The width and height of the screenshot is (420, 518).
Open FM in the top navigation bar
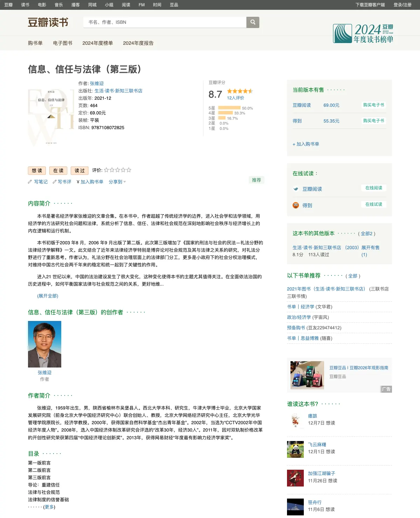pos(141,5)
